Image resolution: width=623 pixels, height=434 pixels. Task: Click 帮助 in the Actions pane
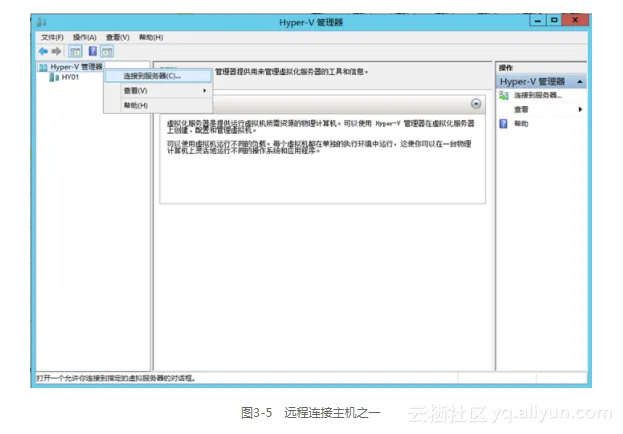point(521,124)
